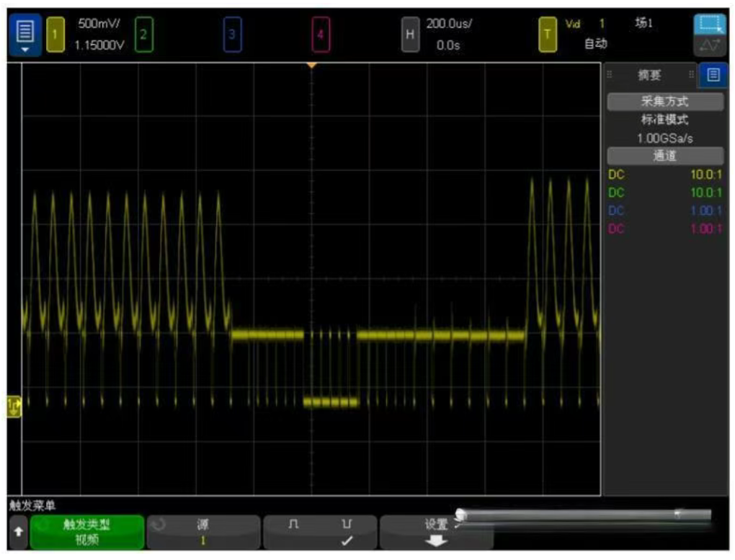
Task: Click the 500mV/ vertical scale value
Action: 99,24
